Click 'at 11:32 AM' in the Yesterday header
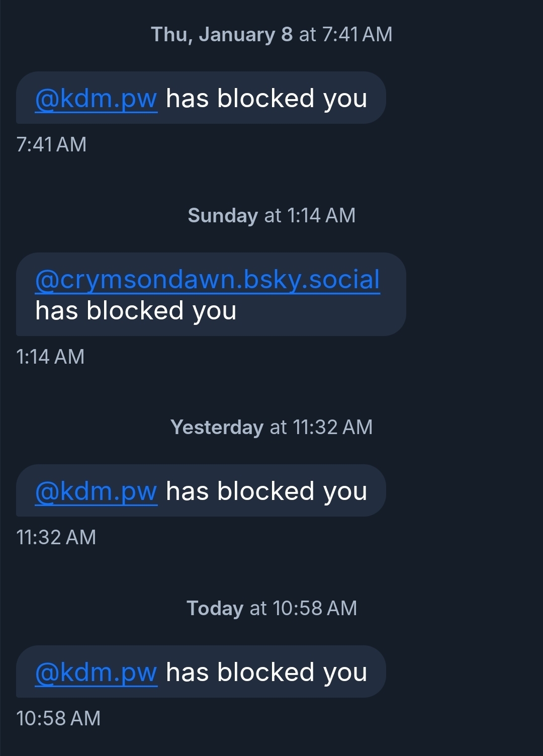This screenshot has width=543, height=756. [x=321, y=427]
